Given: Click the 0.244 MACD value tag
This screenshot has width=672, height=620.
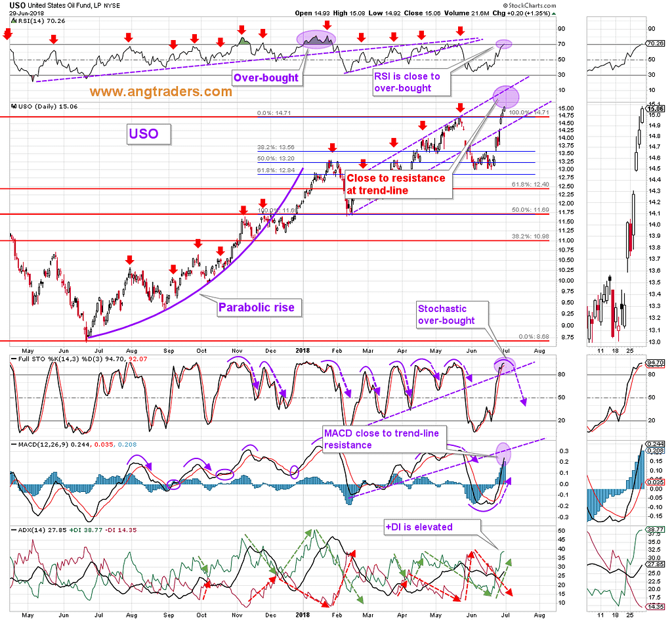Looking at the screenshot, I should click(x=656, y=444).
